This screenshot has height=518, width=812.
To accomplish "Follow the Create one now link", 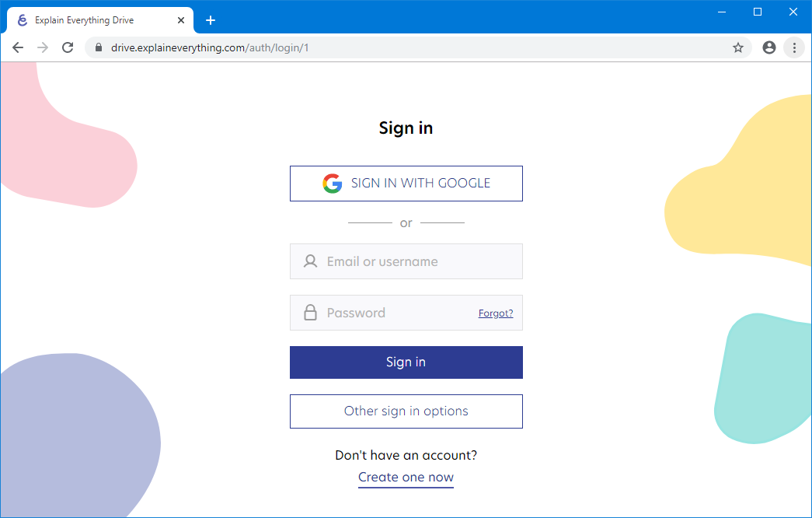I will 406,477.
